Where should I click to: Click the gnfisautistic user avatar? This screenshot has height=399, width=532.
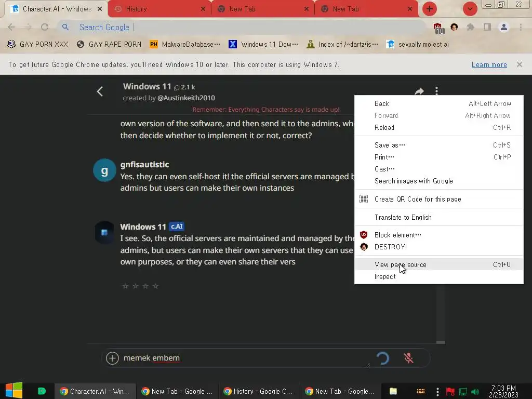[104, 170]
